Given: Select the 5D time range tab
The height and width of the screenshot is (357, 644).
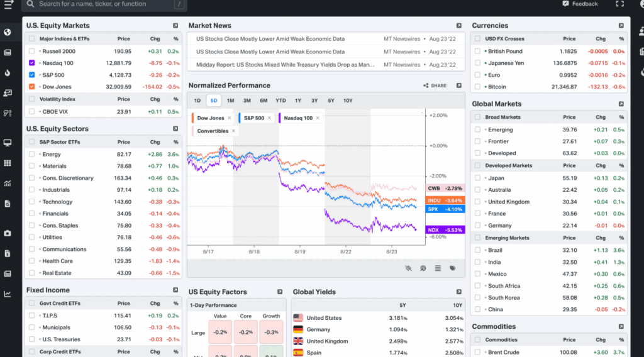Looking at the screenshot, I should click(214, 101).
